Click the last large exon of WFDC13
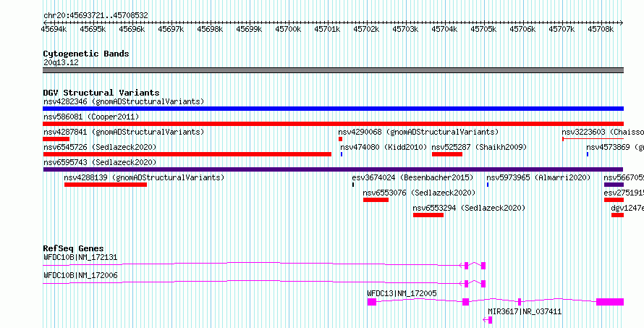This screenshot has height=328, width=644. (610, 302)
